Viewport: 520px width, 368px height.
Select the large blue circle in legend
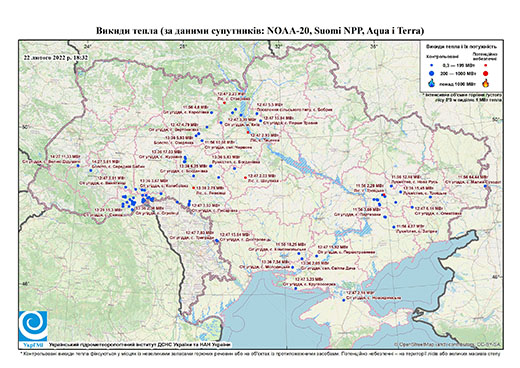[432, 73]
